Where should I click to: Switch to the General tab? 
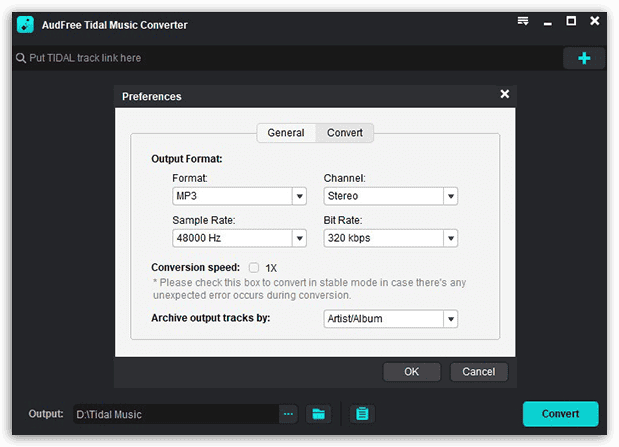(286, 133)
